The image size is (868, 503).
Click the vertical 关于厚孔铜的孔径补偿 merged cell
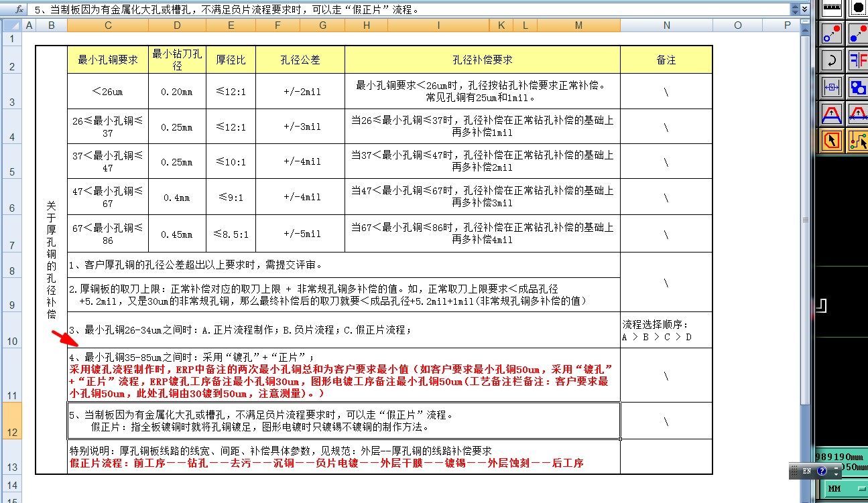(x=52, y=260)
